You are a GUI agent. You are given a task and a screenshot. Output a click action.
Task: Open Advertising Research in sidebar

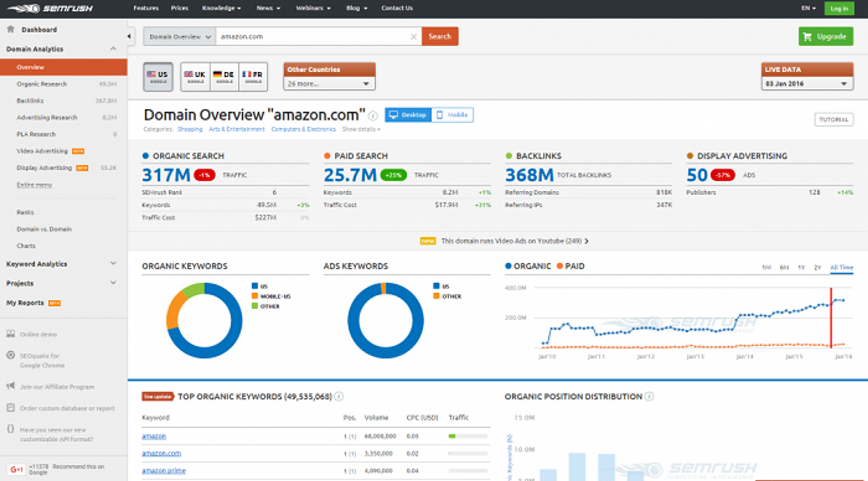pyautogui.click(x=47, y=117)
